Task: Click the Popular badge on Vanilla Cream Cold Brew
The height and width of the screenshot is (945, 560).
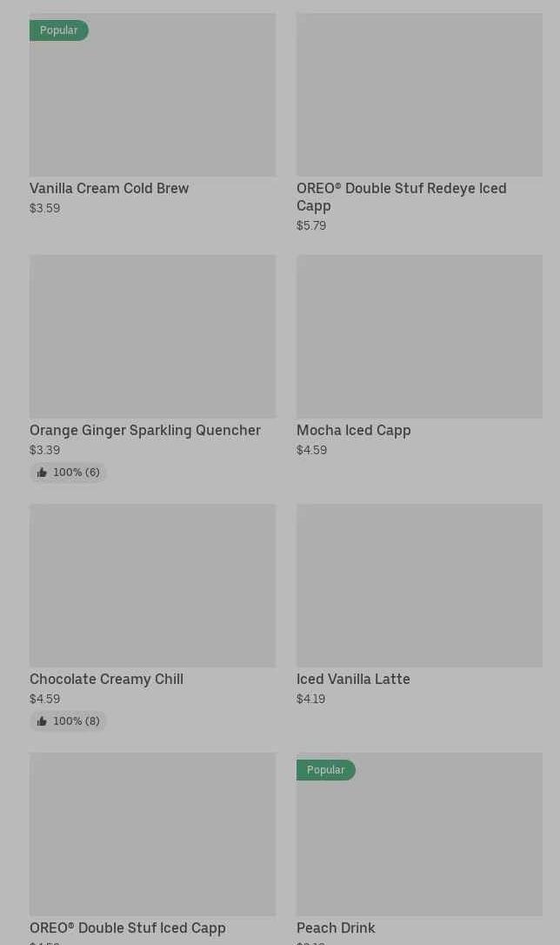Action: tap(58, 30)
